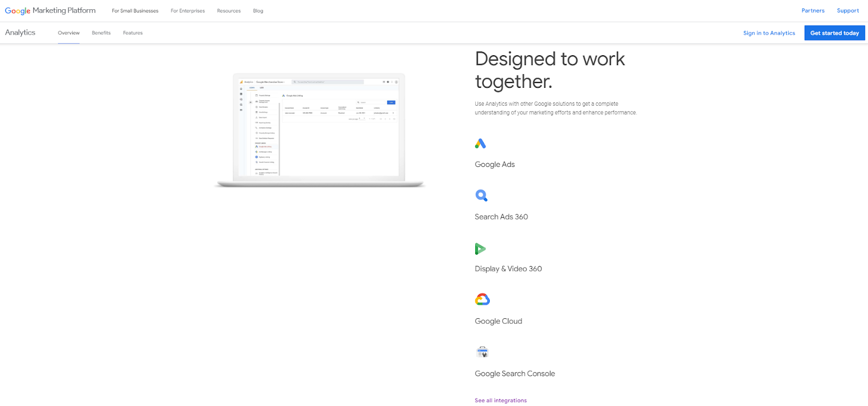
Task: Open the Google Search Console label
Action: pyautogui.click(x=515, y=373)
